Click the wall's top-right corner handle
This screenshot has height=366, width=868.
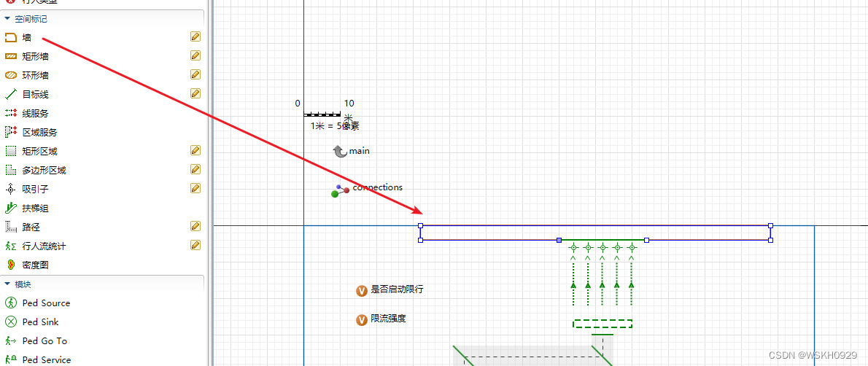coord(770,226)
